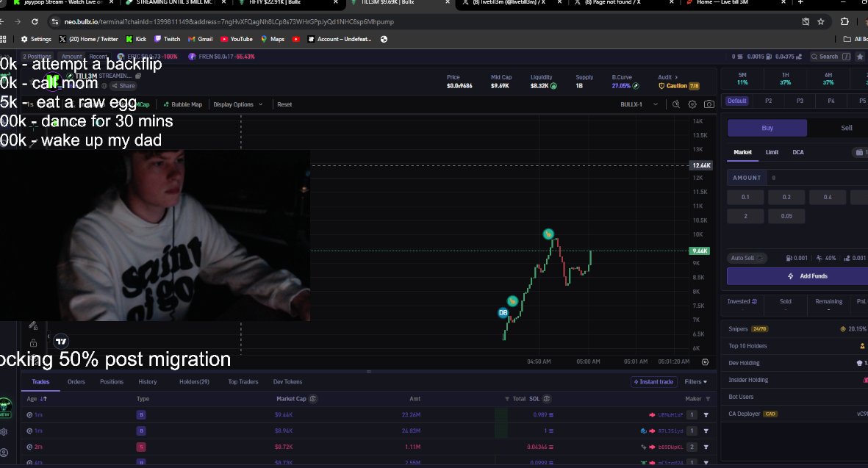Open Display Options dropdown
This screenshot has height=468, width=868.
pyautogui.click(x=238, y=104)
